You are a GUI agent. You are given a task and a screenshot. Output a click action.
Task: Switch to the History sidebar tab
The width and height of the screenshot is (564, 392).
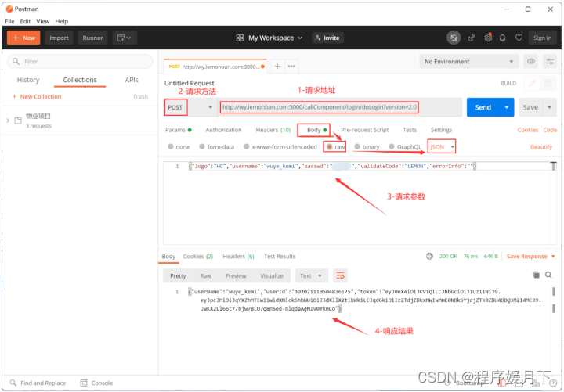(x=28, y=80)
